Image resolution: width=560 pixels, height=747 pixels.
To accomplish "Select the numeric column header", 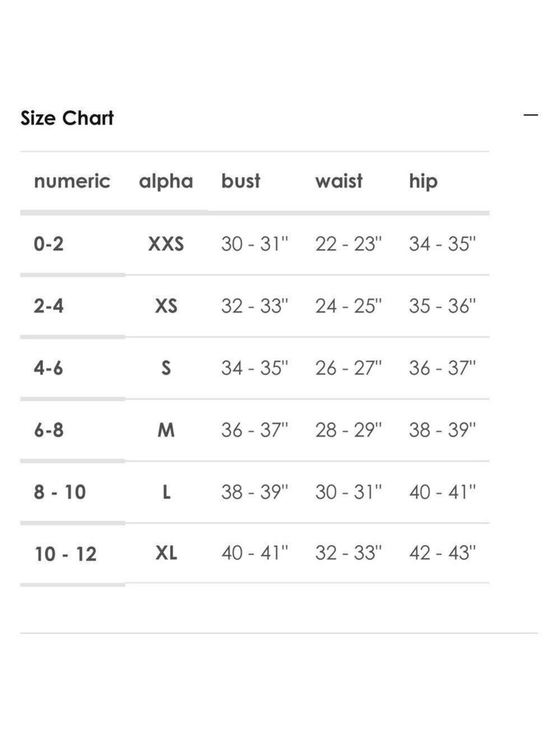I will [72, 181].
